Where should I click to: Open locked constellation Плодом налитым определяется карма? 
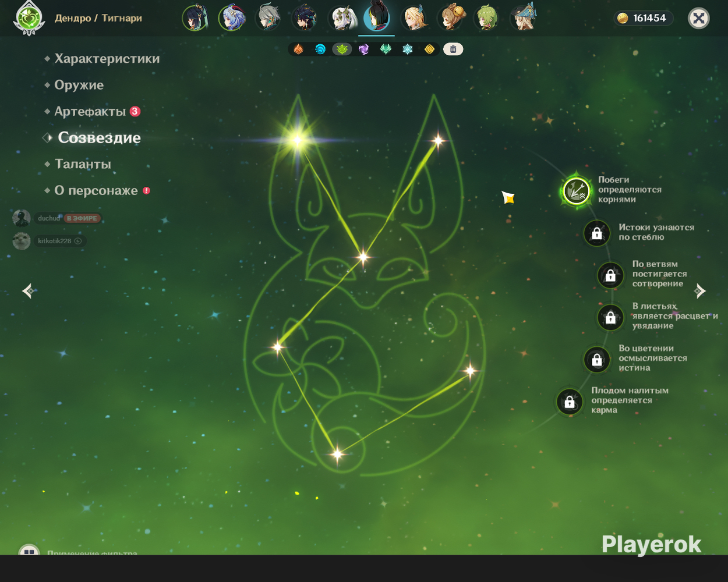(x=570, y=402)
